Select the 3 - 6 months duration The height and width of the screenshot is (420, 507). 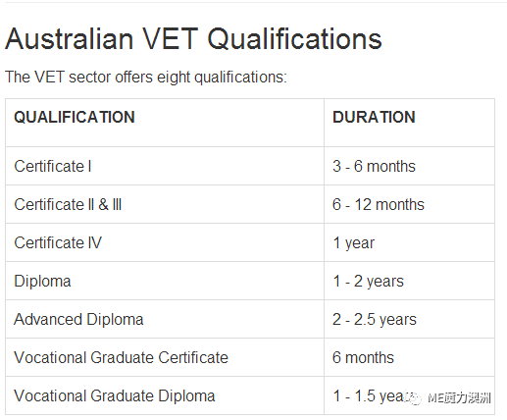click(374, 166)
